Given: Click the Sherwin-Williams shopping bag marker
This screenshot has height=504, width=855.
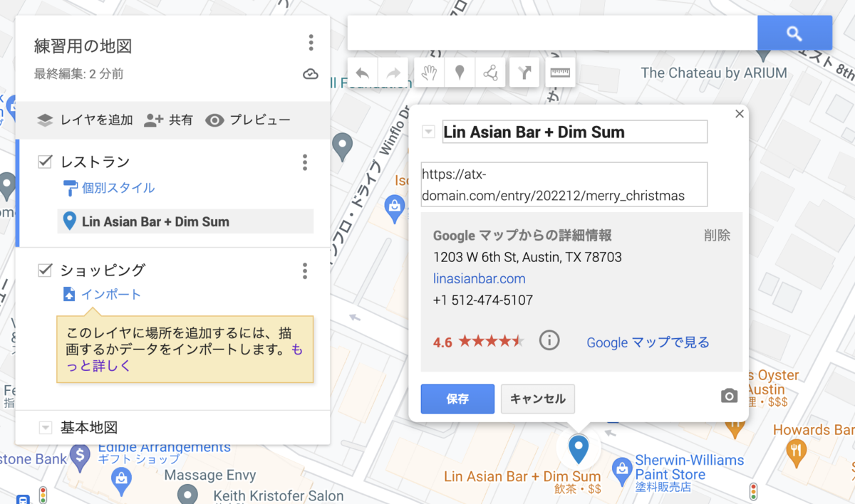Looking at the screenshot, I should tap(622, 469).
